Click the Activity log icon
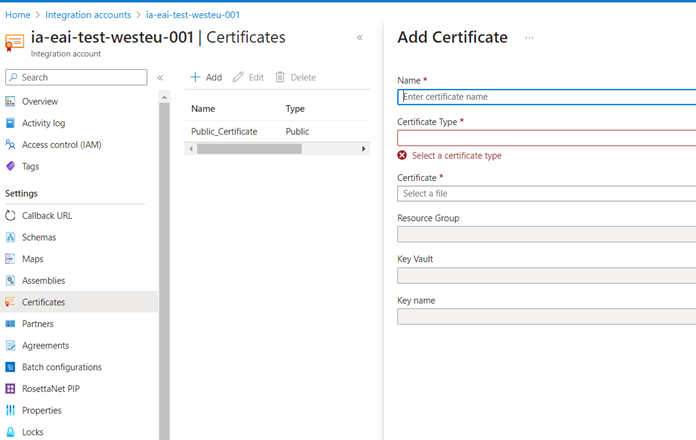 point(10,123)
